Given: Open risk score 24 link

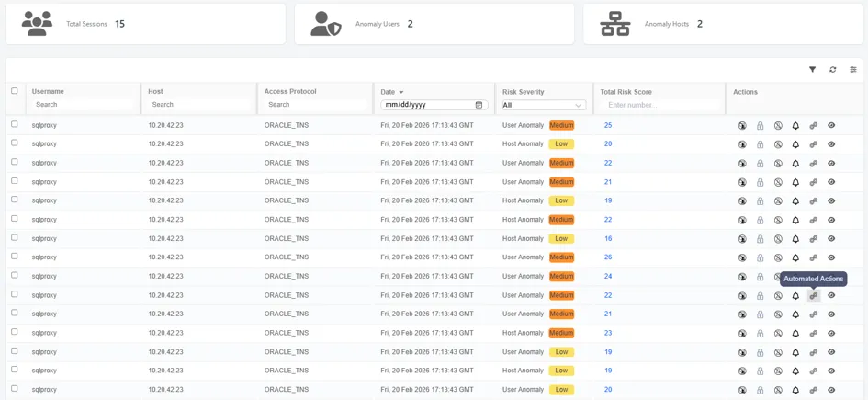Looking at the screenshot, I should [608, 276].
